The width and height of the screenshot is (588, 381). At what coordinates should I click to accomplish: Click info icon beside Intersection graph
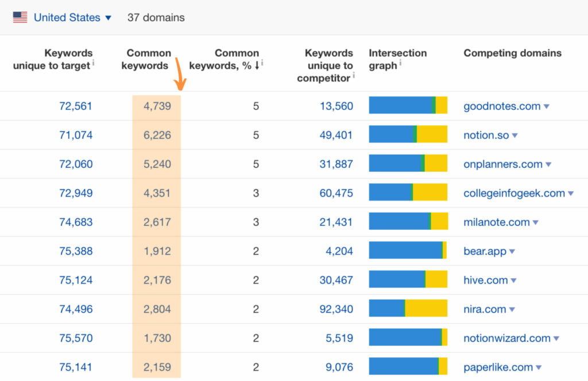coord(400,63)
